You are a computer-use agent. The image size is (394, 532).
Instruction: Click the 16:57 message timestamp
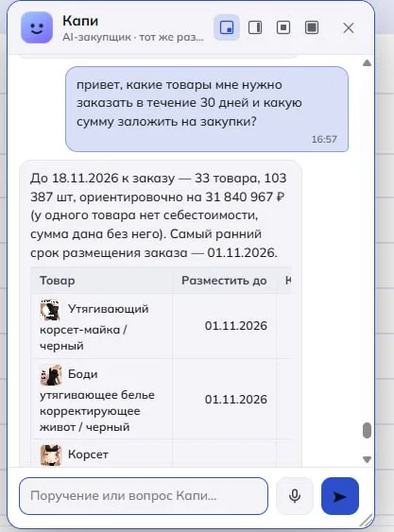point(324,140)
